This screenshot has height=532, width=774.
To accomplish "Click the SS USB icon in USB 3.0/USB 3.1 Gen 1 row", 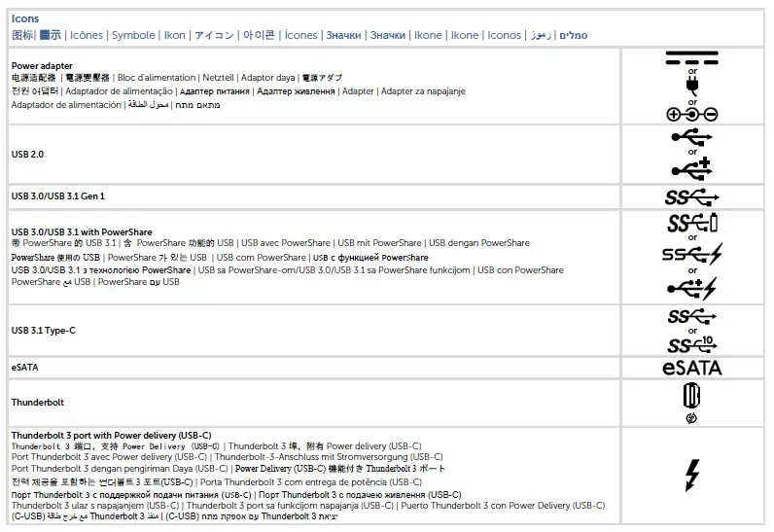I will [691, 196].
